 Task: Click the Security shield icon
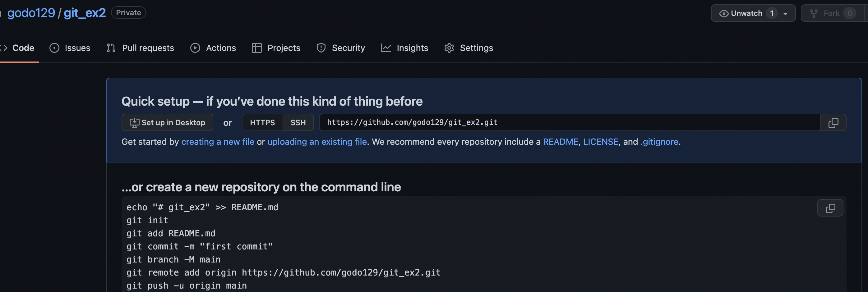pos(321,48)
